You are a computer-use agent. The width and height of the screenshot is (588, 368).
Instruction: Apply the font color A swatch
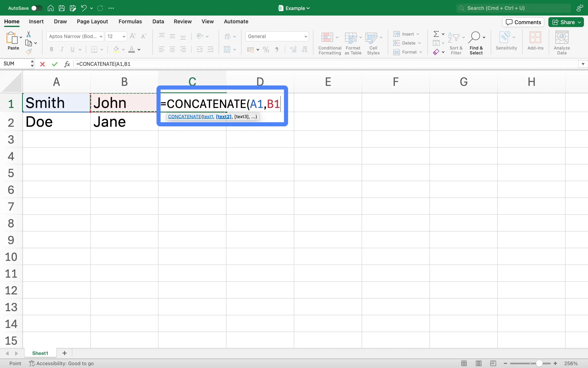click(132, 49)
